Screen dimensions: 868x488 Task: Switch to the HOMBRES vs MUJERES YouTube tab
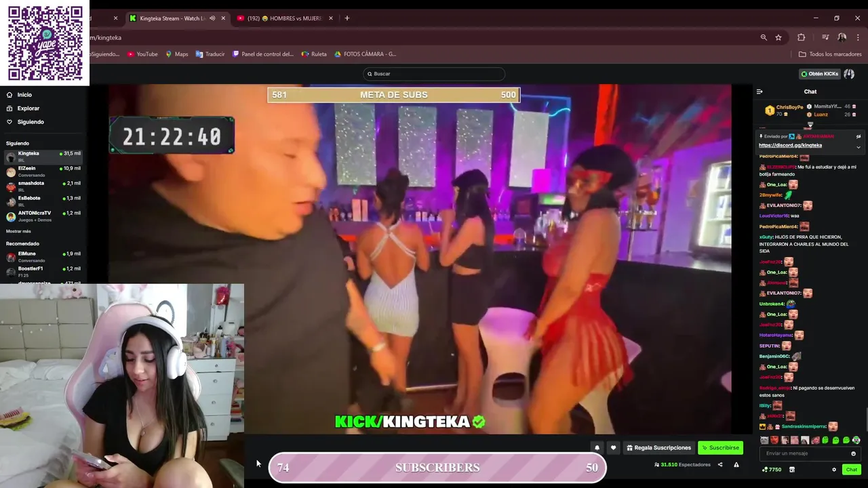(285, 18)
